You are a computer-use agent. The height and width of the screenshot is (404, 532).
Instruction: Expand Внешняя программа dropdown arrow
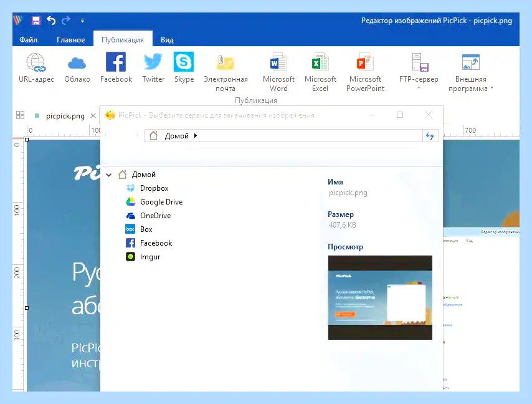(x=492, y=89)
